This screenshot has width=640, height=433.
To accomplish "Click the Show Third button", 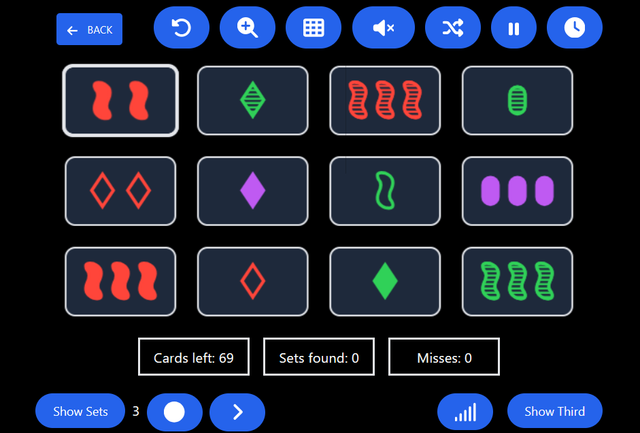I will [x=555, y=411].
